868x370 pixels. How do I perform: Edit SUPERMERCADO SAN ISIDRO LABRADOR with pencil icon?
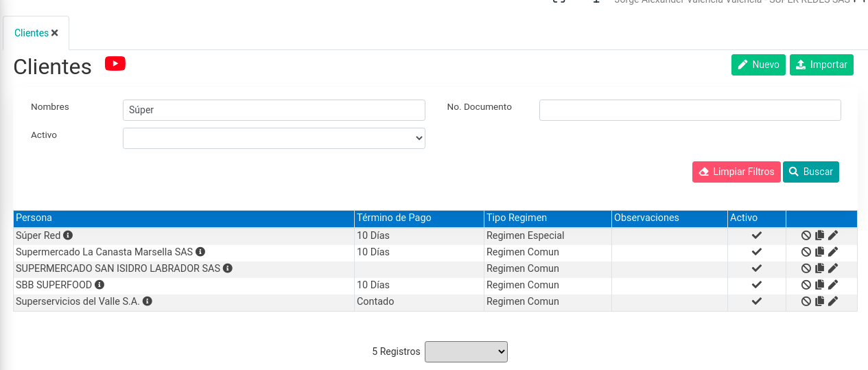point(833,268)
